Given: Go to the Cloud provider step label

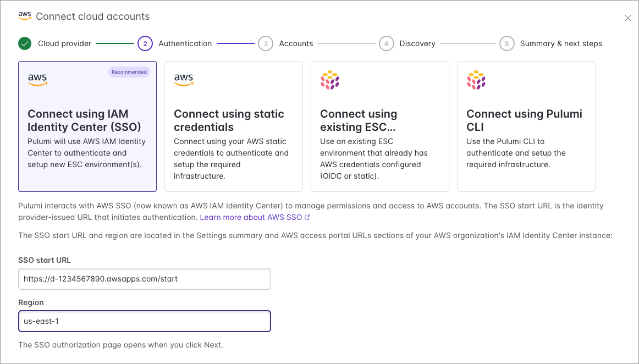Looking at the screenshot, I should point(64,43).
